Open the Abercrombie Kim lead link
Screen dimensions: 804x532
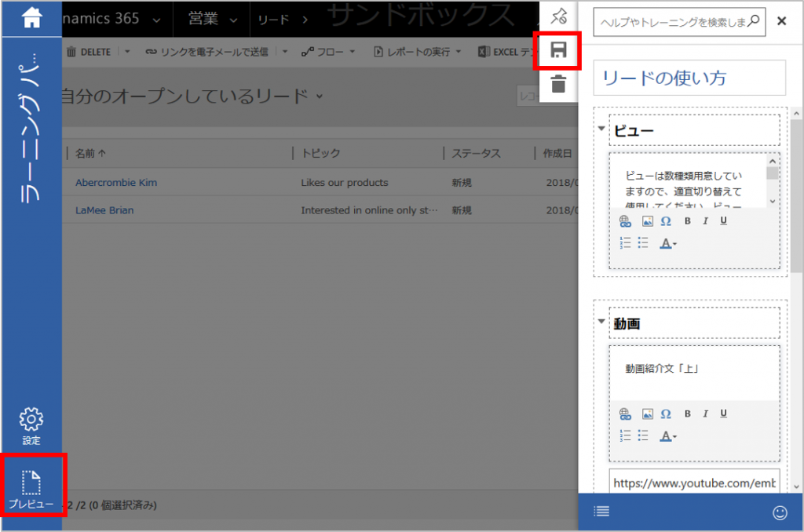pyautogui.click(x=116, y=183)
